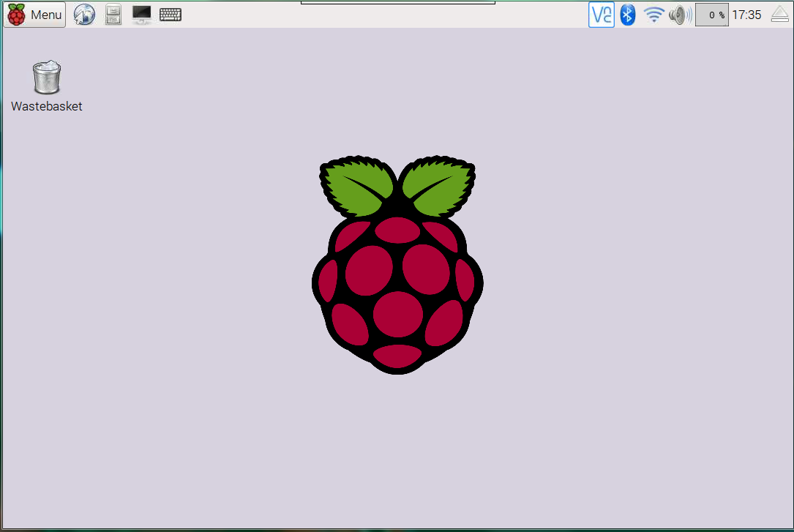This screenshot has height=532, width=794.
Task: Open the Raspberry Pi Menu button
Action: click(35, 15)
